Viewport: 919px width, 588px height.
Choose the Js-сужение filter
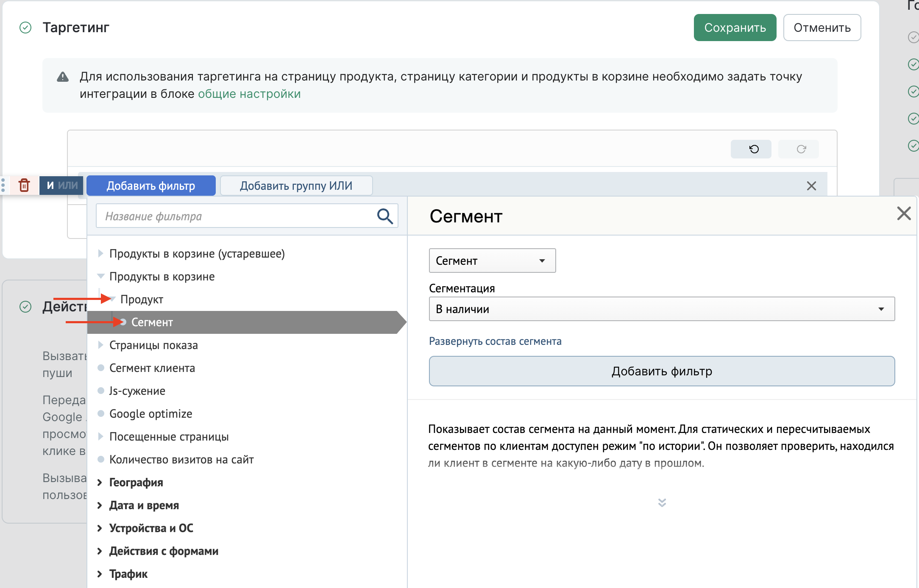click(x=137, y=391)
